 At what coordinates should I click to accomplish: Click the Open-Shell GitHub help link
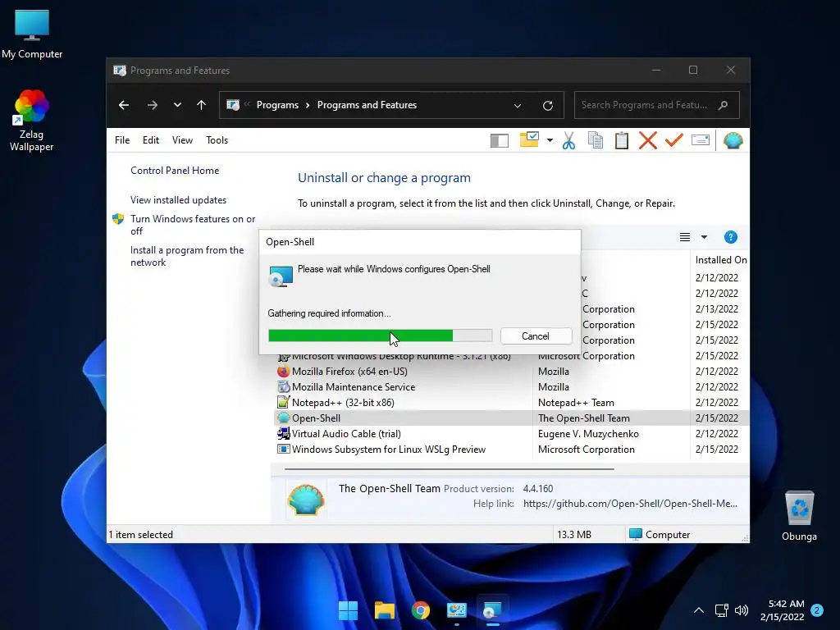point(630,504)
